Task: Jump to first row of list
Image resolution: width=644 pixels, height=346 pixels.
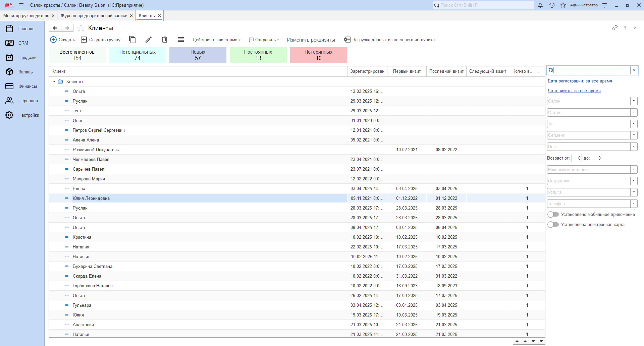Action: point(517,341)
